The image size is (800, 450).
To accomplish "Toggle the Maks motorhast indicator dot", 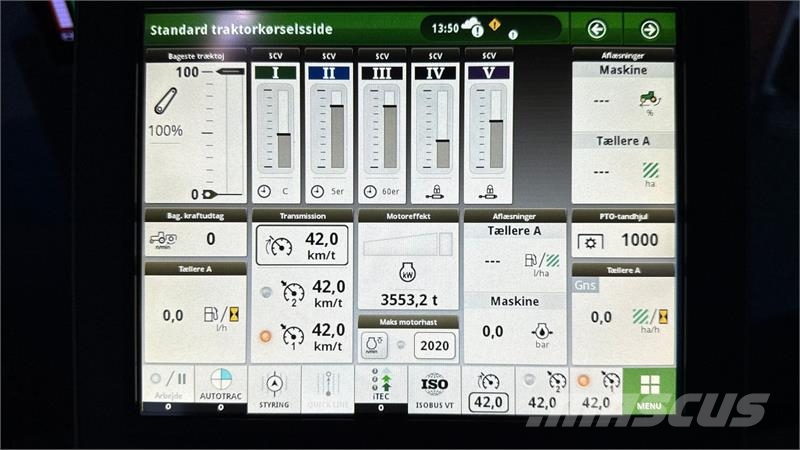I will tap(401, 345).
